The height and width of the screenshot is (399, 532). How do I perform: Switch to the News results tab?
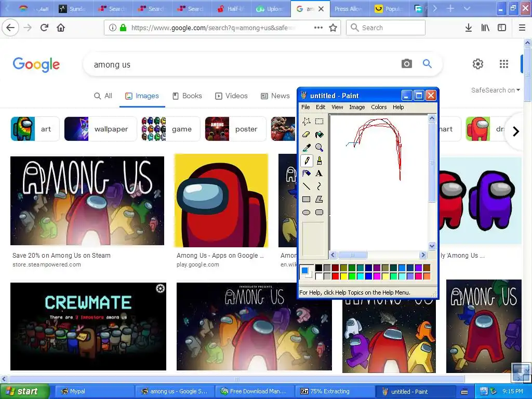pyautogui.click(x=275, y=96)
